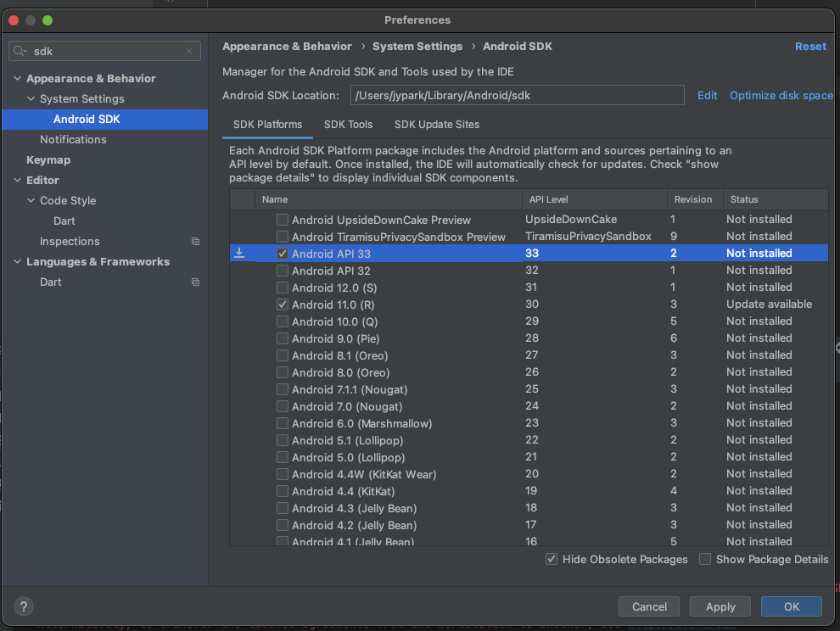The height and width of the screenshot is (631, 840).
Task: Open Notifications settings page
Action: 73,139
